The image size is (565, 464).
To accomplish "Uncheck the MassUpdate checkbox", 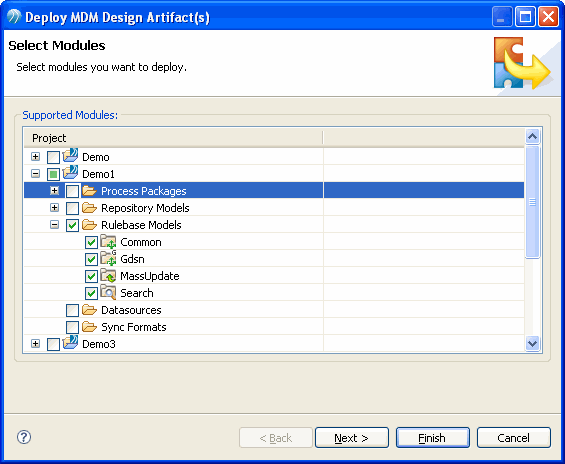I will click(92, 276).
